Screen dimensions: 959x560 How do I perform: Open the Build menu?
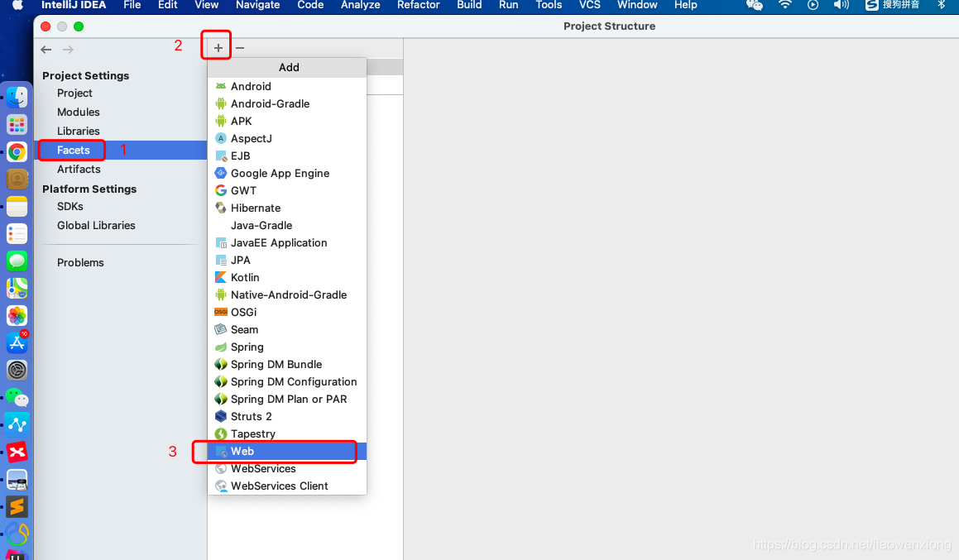pos(469,5)
